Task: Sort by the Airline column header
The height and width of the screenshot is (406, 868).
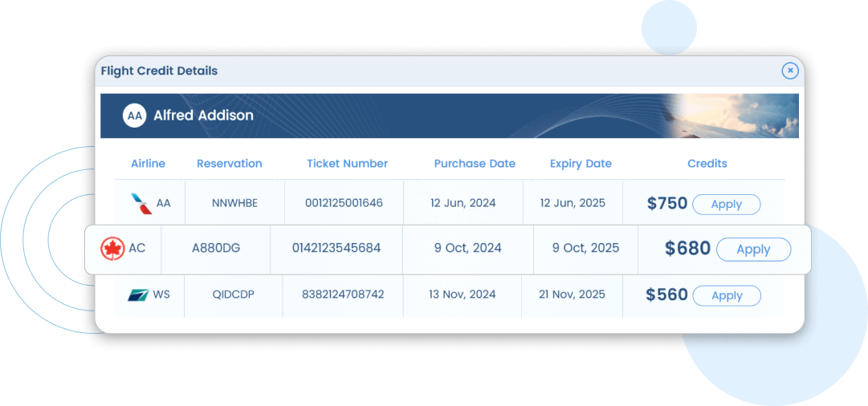Action: coord(148,164)
